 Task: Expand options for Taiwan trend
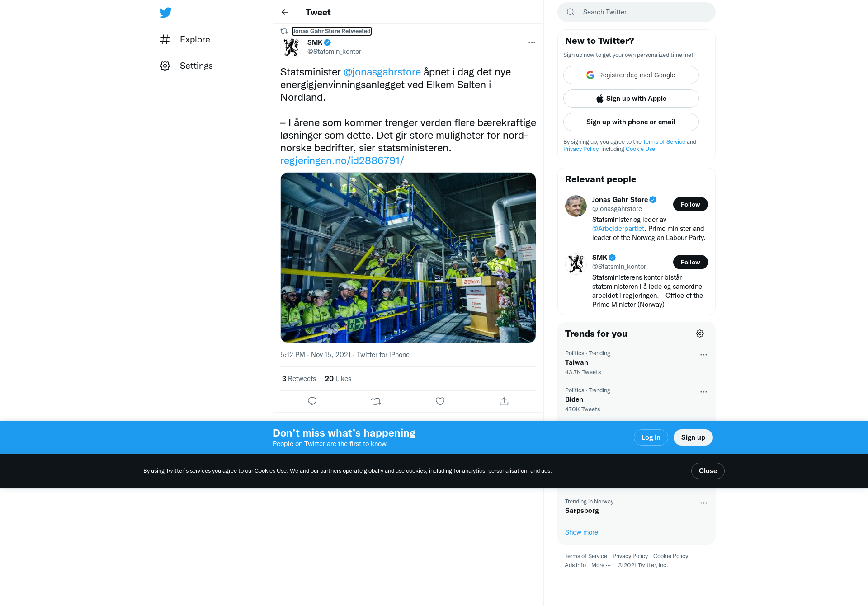coord(703,355)
